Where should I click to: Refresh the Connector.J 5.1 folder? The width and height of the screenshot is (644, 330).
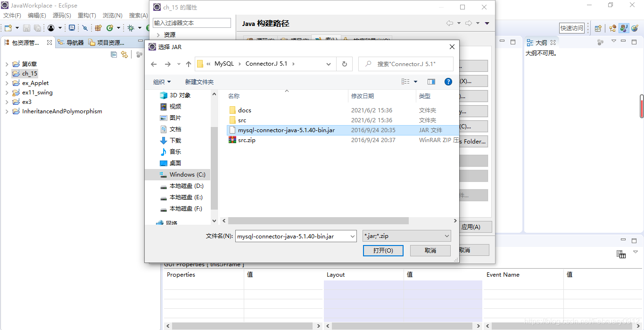tap(344, 64)
